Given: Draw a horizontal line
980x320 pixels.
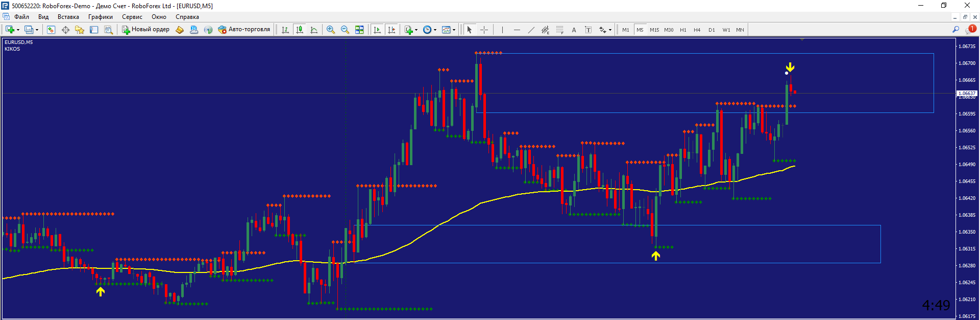Looking at the screenshot, I should click(517, 30).
